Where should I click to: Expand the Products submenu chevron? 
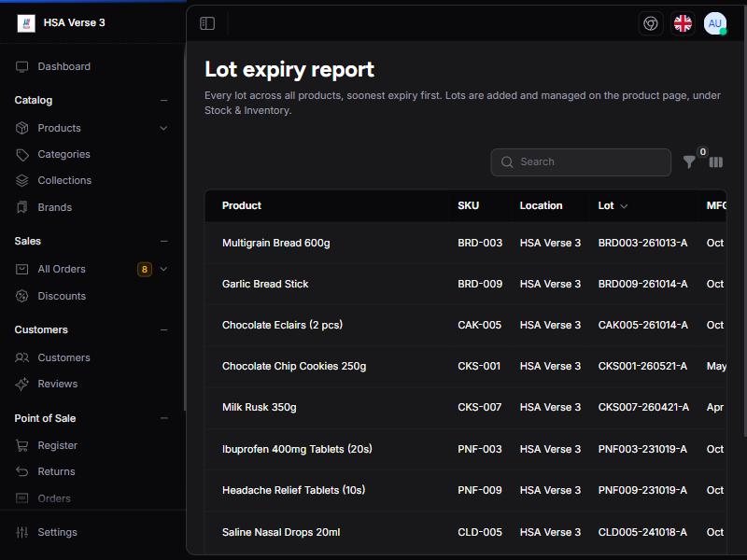point(163,128)
